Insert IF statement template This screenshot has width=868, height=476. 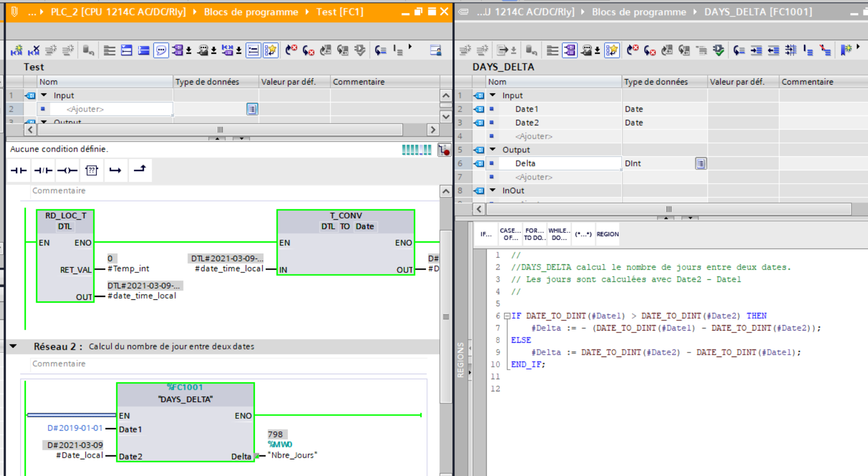coord(486,235)
